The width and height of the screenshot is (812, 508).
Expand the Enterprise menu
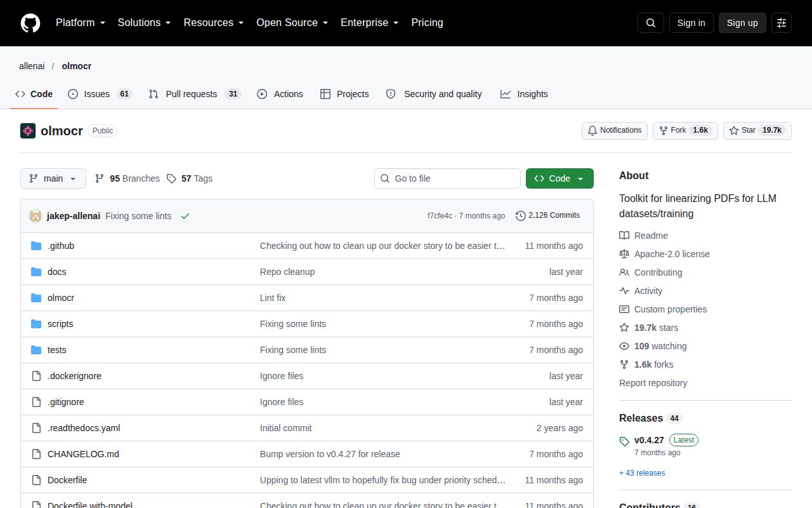click(x=370, y=23)
